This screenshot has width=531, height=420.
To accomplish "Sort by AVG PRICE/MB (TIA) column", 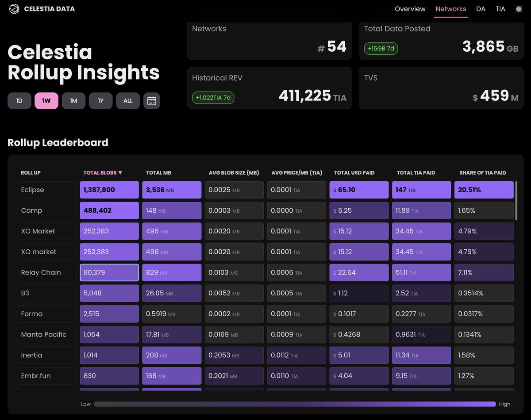I will tap(297, 173).
